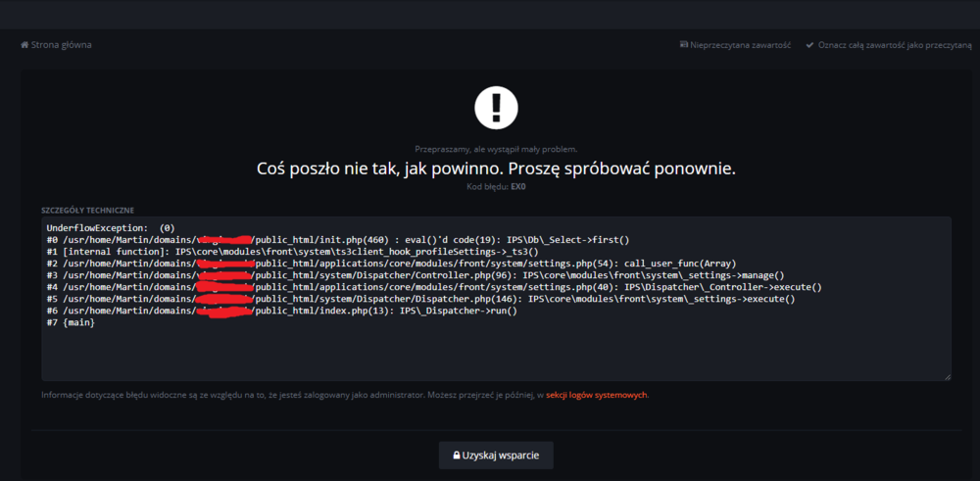Click the EX0 error code text
This screenshot has height=481, width=980.
click(x=518, y=185)
